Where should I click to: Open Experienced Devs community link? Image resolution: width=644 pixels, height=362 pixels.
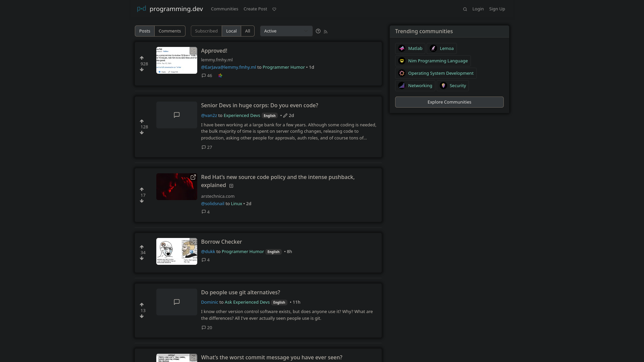click(242, 116)
